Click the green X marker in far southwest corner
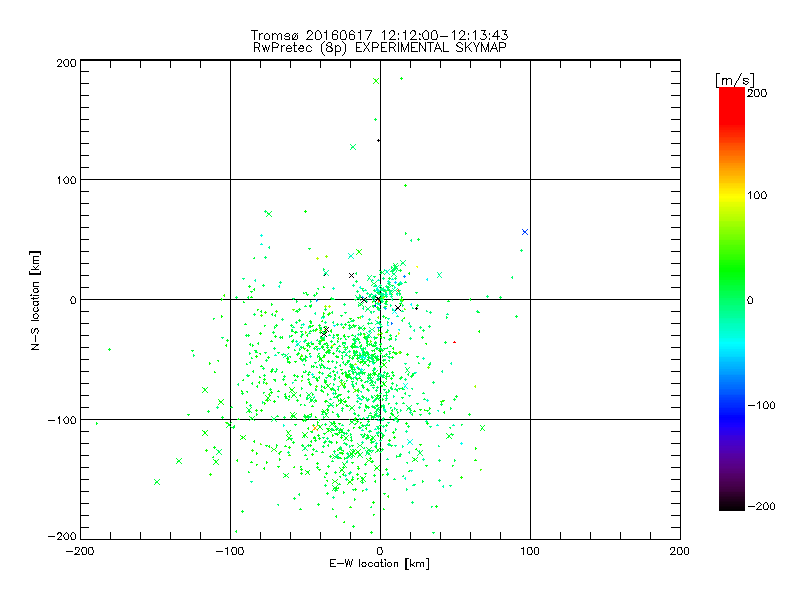Screen dimensions: 800x600 157,482
